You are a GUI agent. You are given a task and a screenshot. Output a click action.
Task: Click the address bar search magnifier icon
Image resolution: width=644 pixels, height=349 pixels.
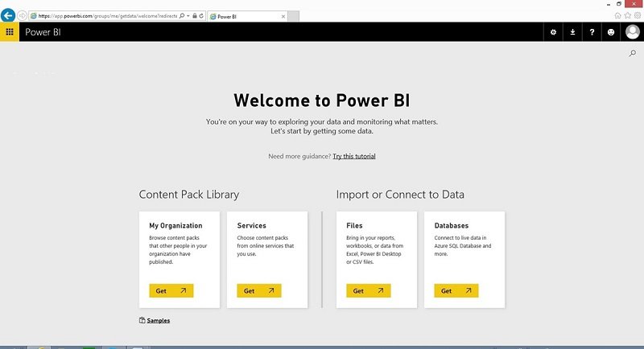(x=182, y=16)
